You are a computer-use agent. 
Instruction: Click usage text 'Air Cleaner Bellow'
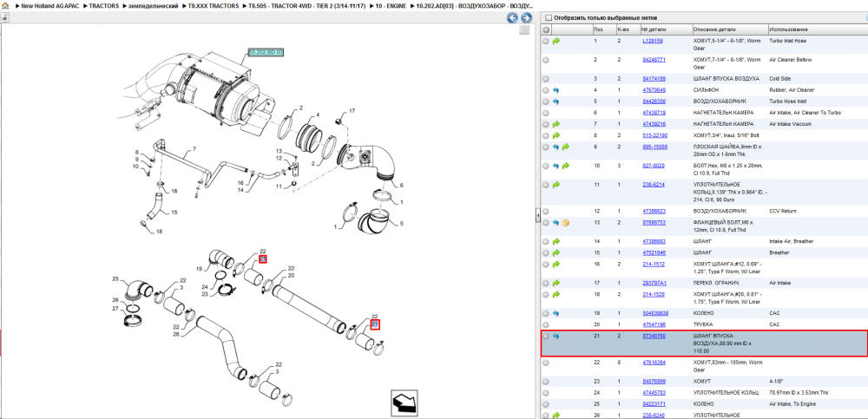(x=791, y=60)
